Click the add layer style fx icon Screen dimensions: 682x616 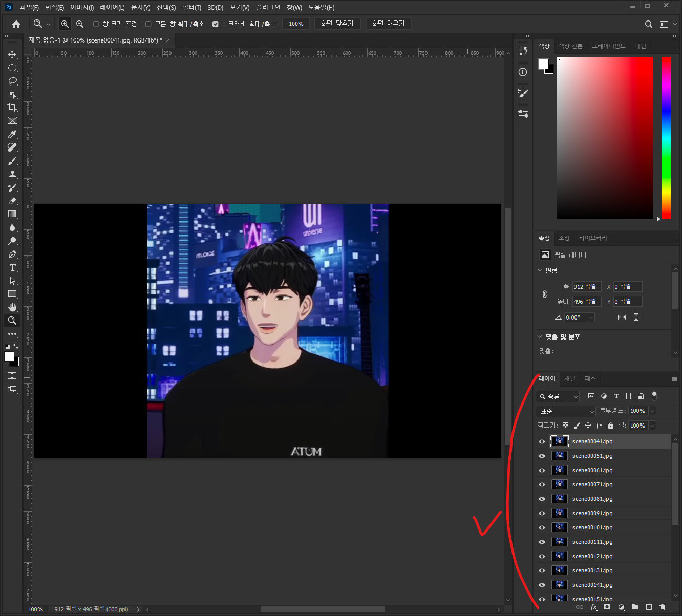(593, 607)
